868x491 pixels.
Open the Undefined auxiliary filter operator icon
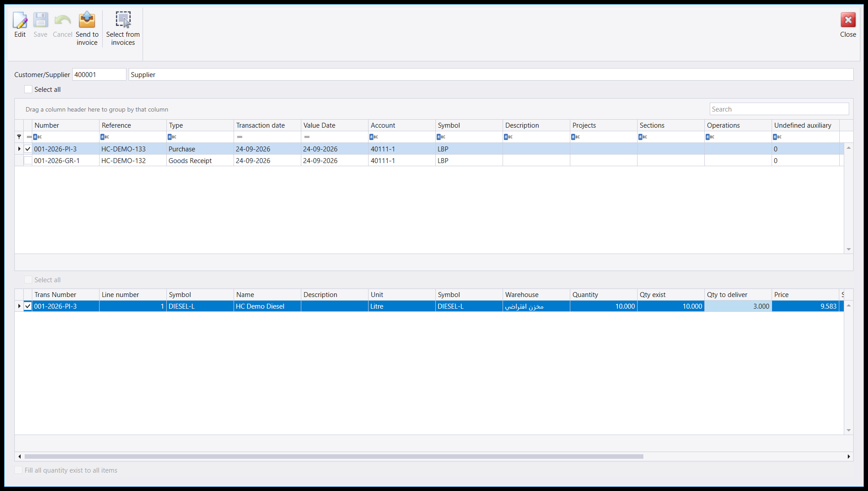tap(777, 137)
